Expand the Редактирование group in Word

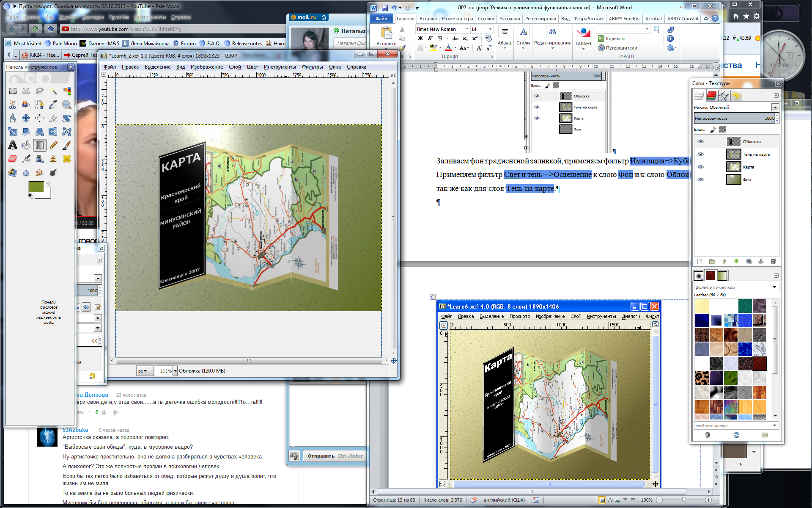pyautogui.click(x=553, y=37)
